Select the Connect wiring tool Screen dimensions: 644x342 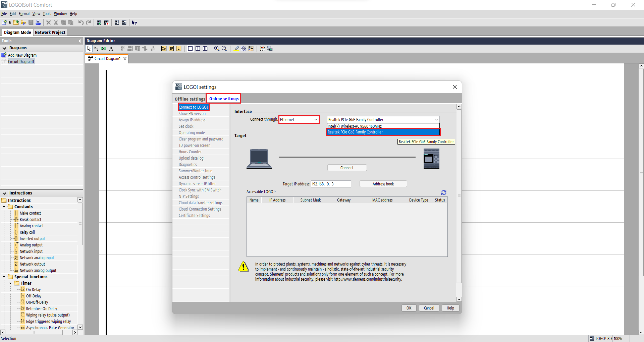96,49
